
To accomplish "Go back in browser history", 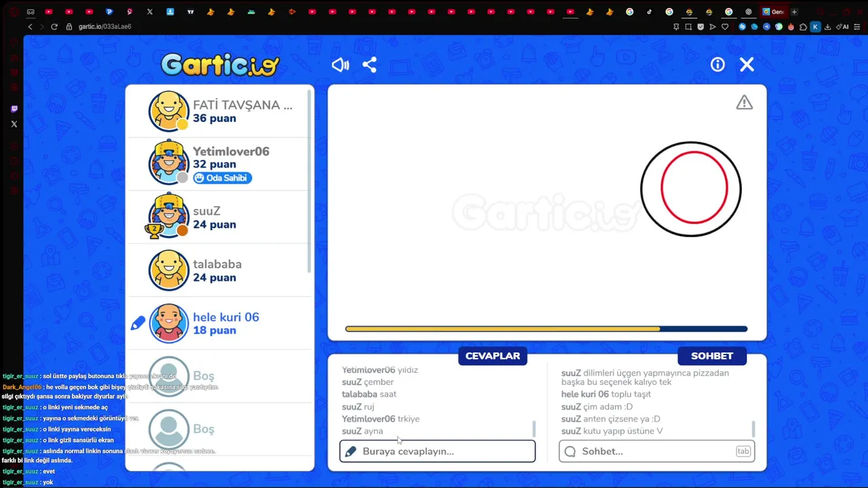I will point(30,26).
